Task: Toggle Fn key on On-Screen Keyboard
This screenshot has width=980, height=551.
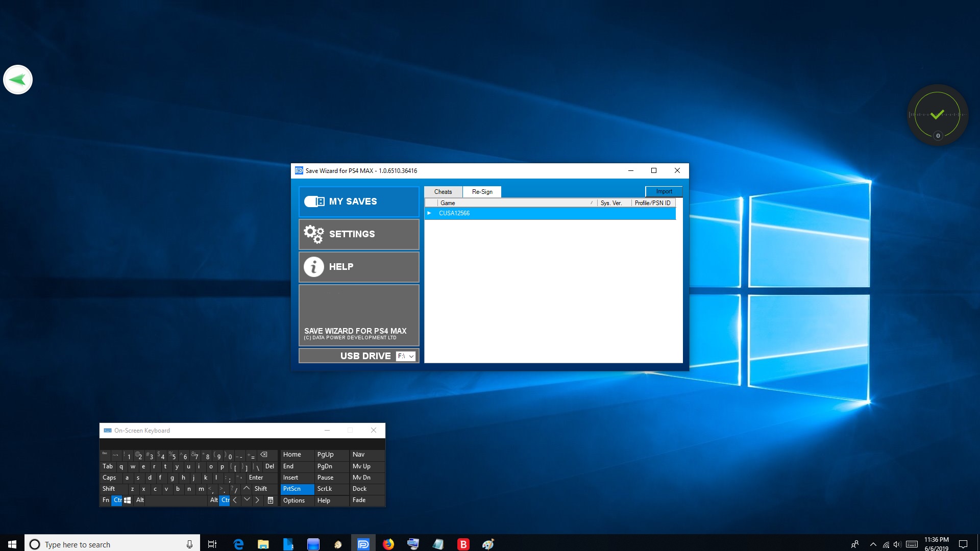Action: pyautogui.click(x=106, y=500)
